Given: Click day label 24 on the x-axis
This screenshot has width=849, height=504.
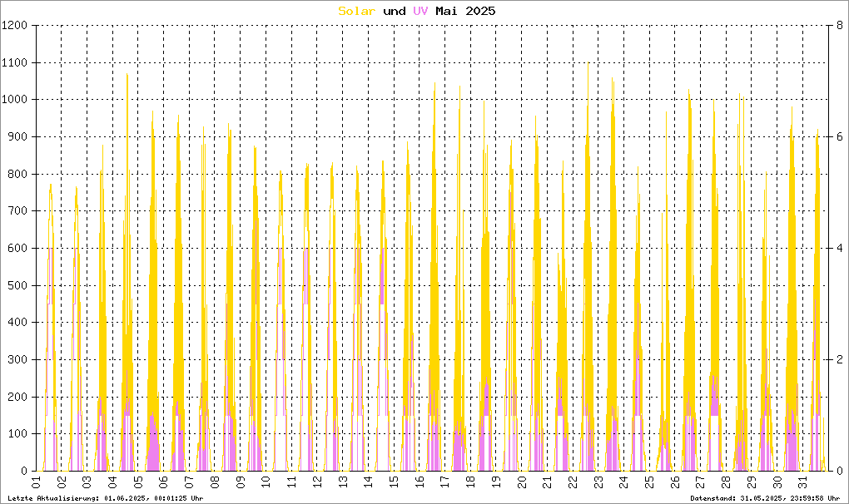Looking at the screenshot, I should (623, 482).
